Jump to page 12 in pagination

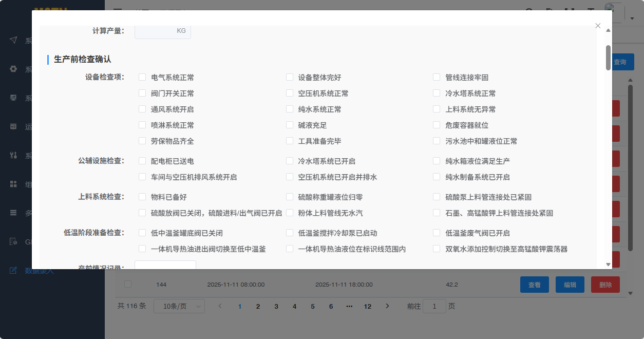tap(367, 306)
